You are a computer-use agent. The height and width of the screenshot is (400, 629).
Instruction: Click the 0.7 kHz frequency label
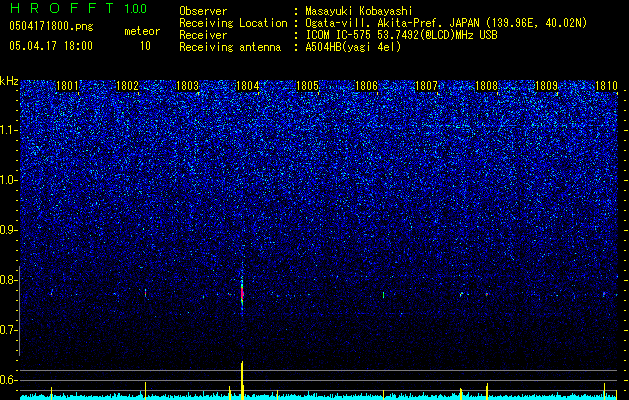pyautogui.click(x=9, y=330)
